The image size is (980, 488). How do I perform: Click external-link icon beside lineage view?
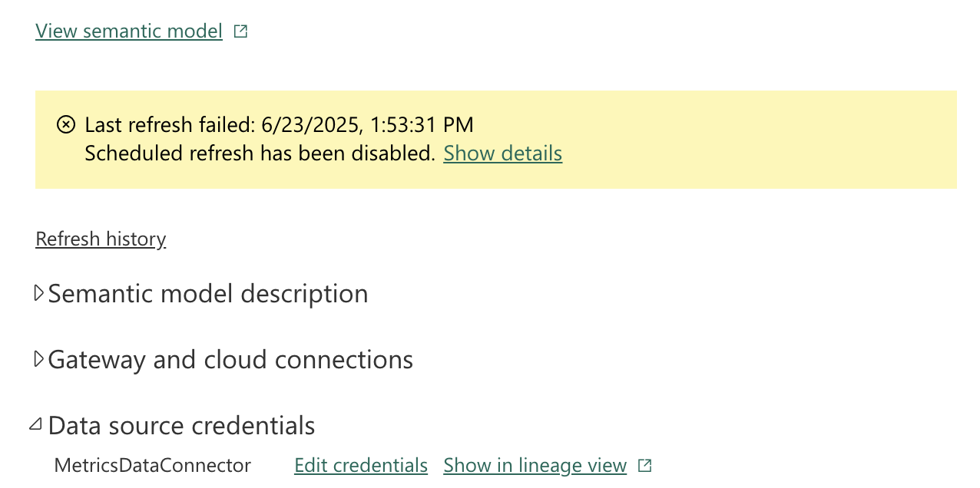pos(645,466)
